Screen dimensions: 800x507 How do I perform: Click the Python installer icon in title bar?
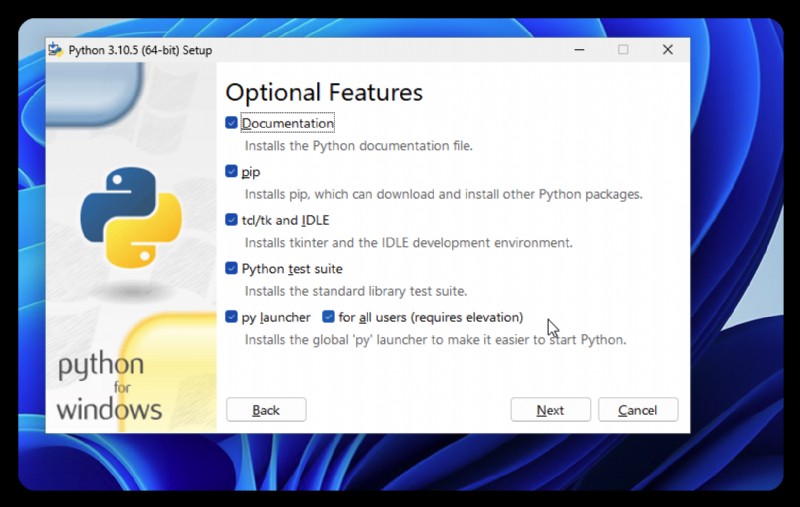[55, 49]
